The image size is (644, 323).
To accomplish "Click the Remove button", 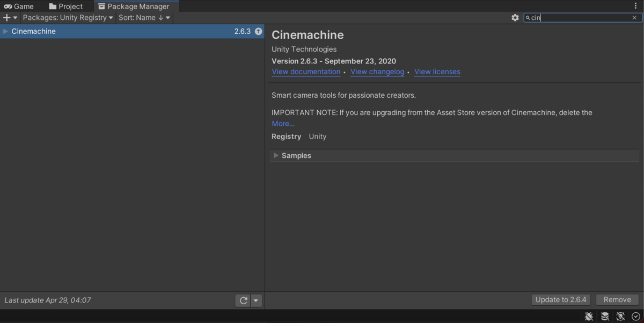I will tap(617, 300).
